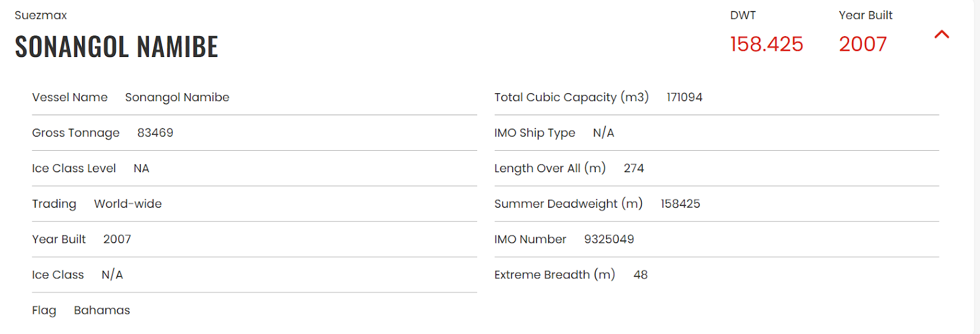Viewport: 980px width, 334px height.
Task: Click the Suezmax category label above the title
Action: [x=40, y=15]
